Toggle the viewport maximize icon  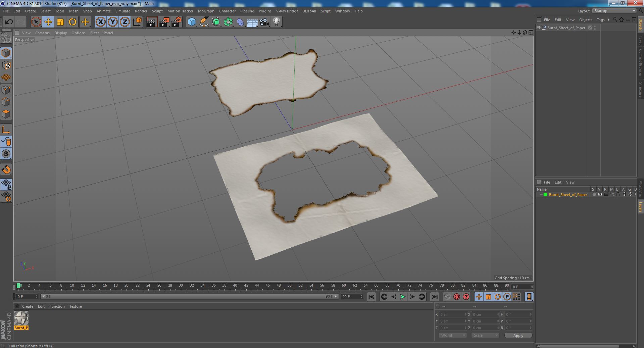531,33
